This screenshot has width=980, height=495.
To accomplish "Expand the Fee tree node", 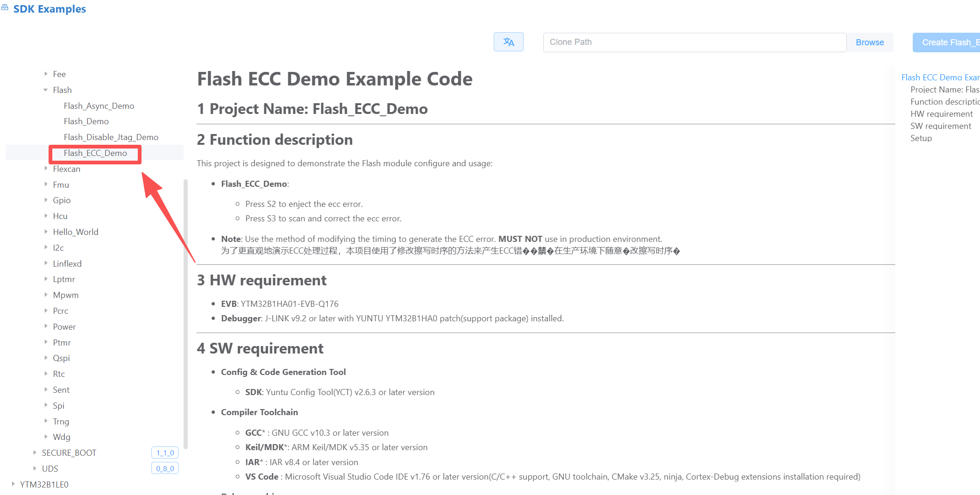I will (x=46, y=74).
